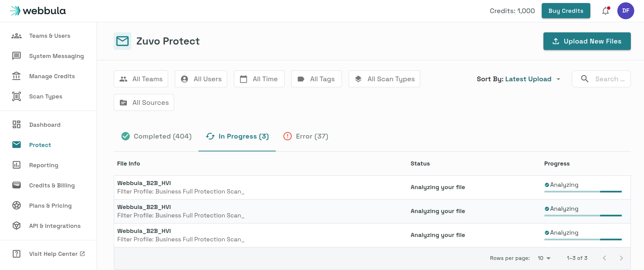Viewport: 644px width, 270px height.
Task: Open the All Sources filter
Action: (144, 102)
